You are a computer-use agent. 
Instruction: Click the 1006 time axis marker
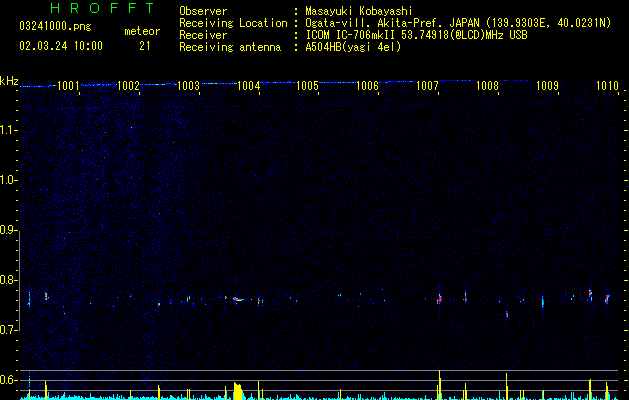click(x=367, y=86)
